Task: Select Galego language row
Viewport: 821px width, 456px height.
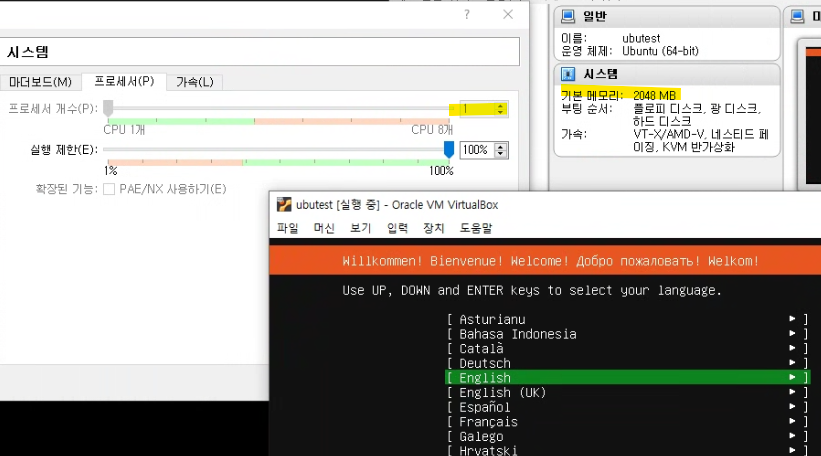Action: pos(627,437)
